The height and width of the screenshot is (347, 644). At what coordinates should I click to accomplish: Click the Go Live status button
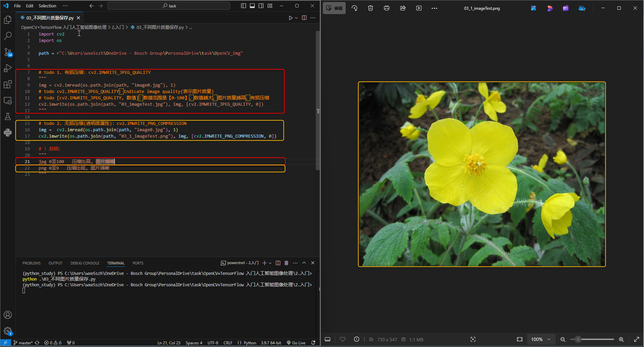[296, 343]
